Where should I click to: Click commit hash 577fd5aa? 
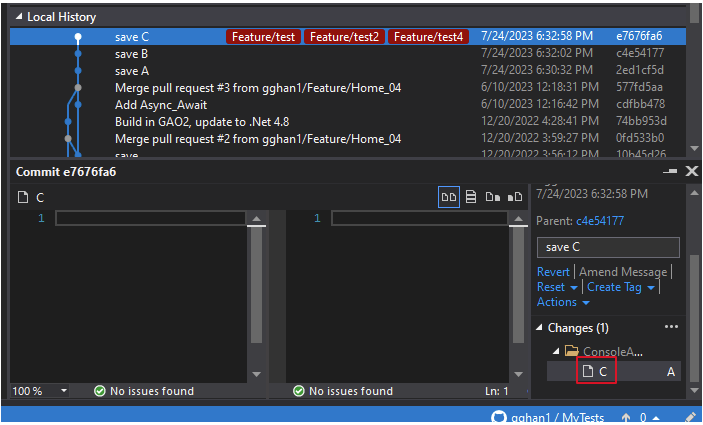(639, 87)
